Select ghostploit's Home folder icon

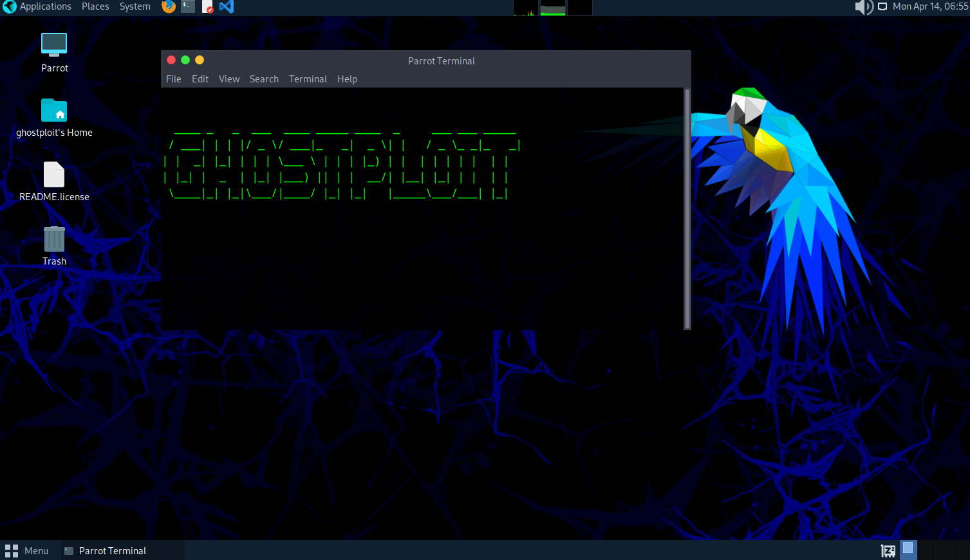[x=54, y=117]
